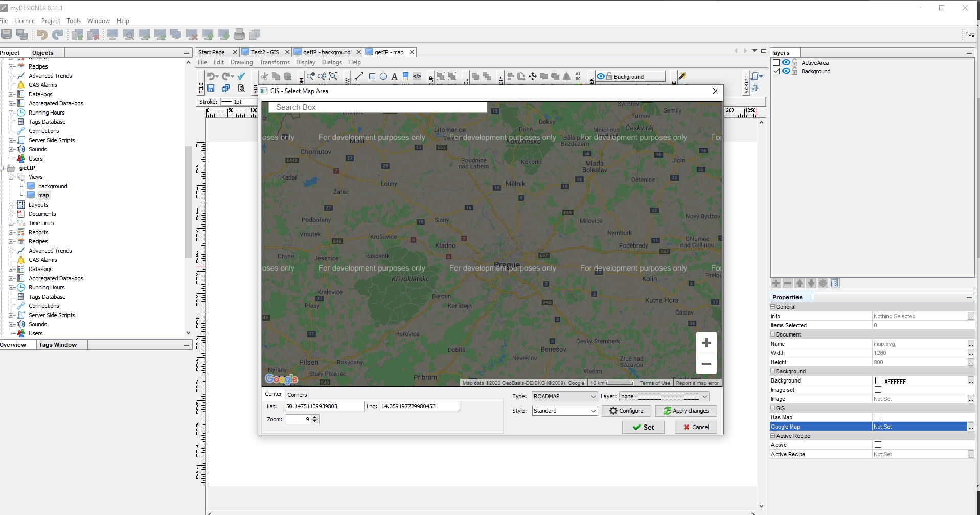Image resolution: width=980 pixels, height=515 pixels.
Task: Click the Configure button
Action: click(x=626, y=411)
